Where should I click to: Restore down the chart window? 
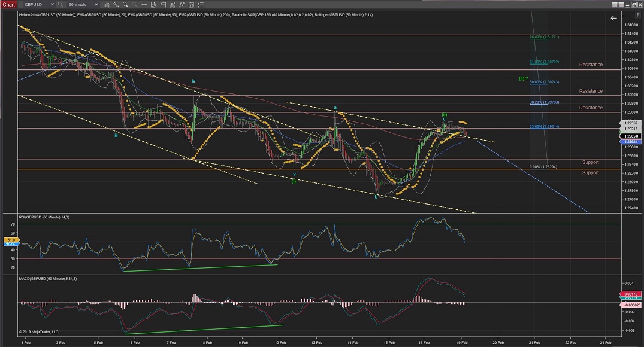click(x=633, y=5)
